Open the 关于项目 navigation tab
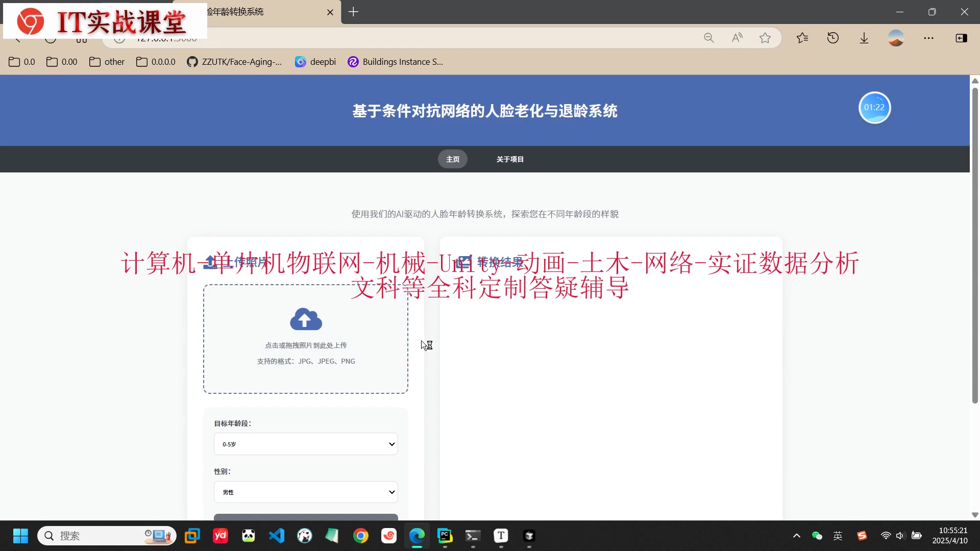Screen dimensions: 980x551 (x=509, y=159)
